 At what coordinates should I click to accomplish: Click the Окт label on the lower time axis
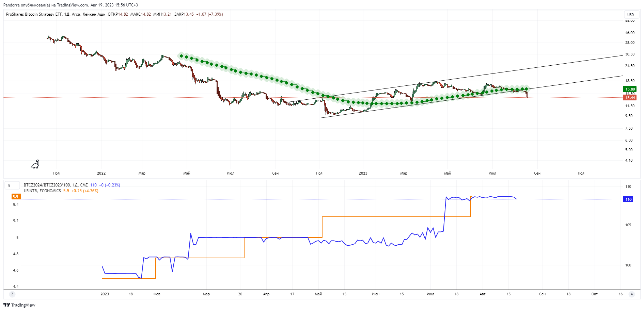point(595,294)
